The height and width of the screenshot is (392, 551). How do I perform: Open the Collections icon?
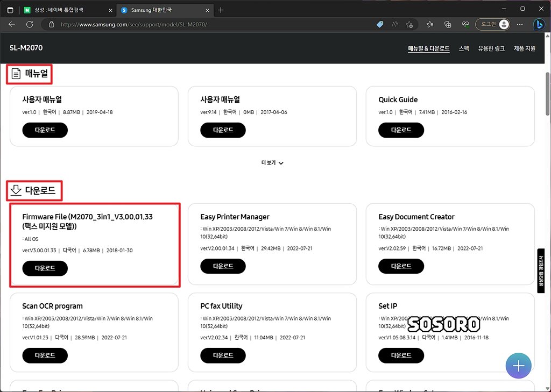tap(448, 24)
